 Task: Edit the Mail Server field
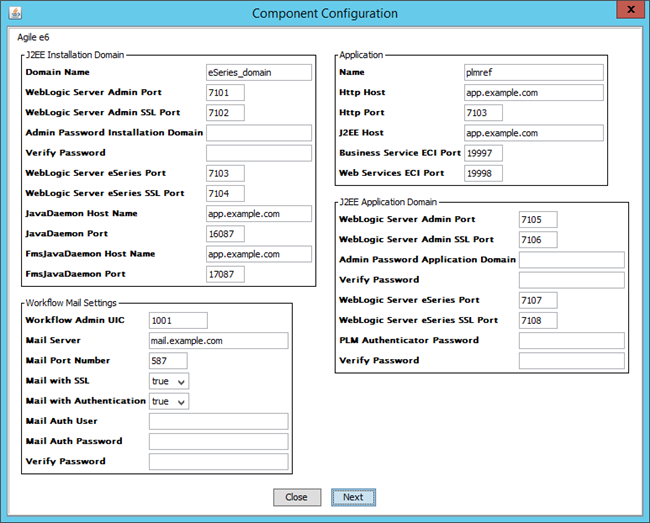218,341
